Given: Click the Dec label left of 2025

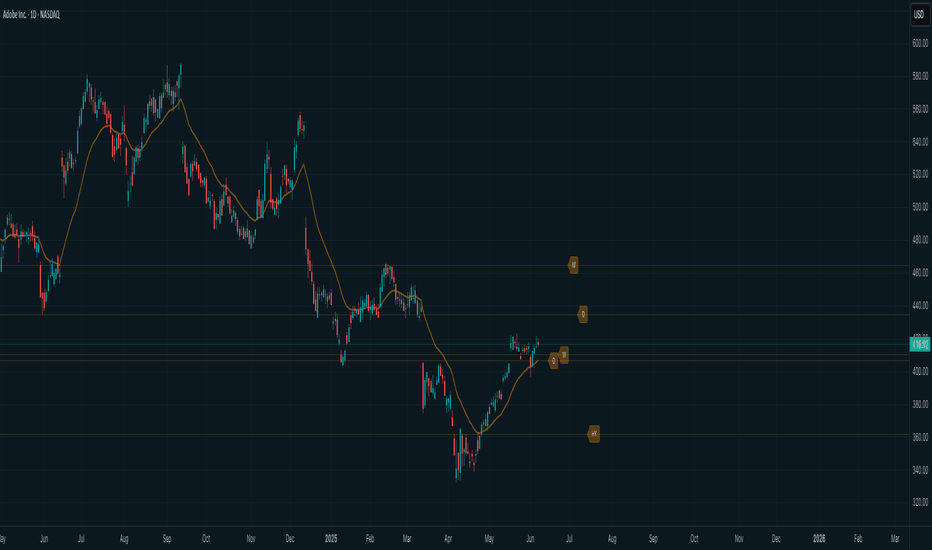Looking at the screenshot, I should 290,539.
